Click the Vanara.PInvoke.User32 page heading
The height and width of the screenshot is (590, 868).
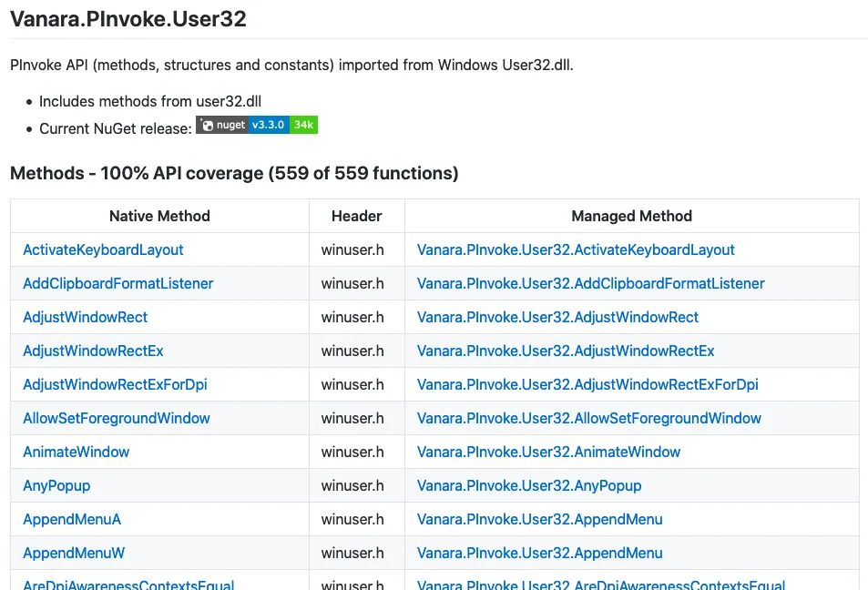[128, 18]
